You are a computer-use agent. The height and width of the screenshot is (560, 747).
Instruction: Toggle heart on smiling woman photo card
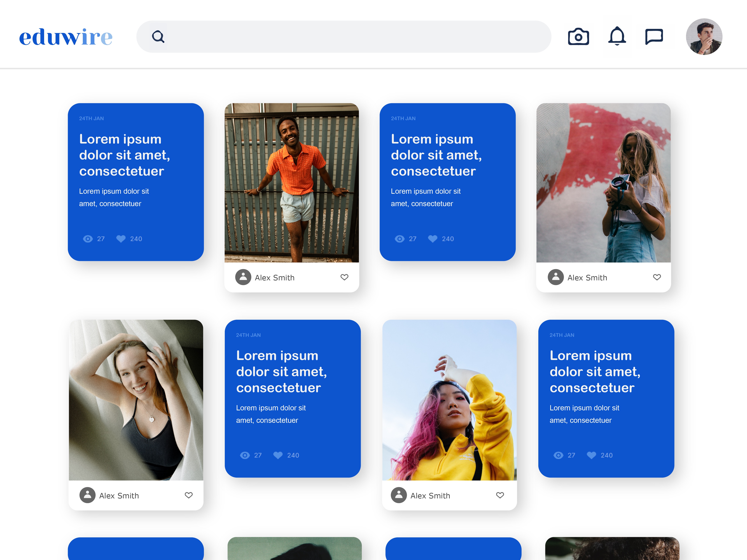pos(188,495)
